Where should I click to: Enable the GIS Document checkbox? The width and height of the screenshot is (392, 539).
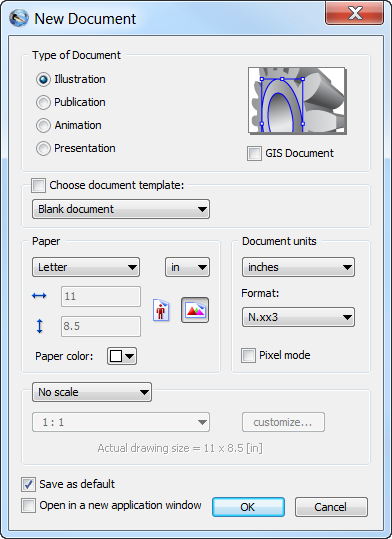(x=254, y=153)
